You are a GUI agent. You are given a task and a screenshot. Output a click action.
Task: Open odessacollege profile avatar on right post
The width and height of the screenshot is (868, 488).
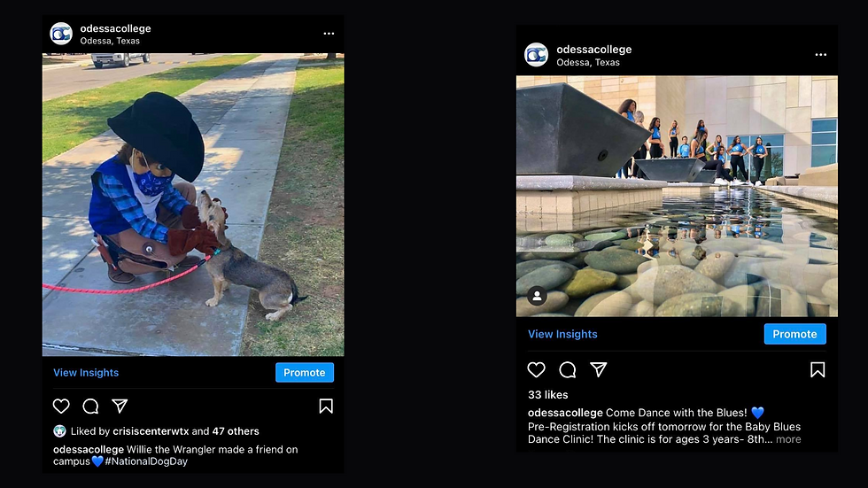[537, 55]
